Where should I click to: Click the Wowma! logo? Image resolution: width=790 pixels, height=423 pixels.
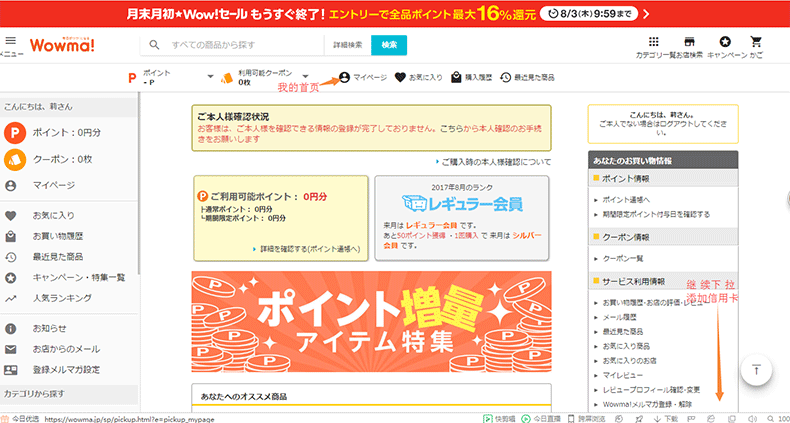click(x=63, y=45)
